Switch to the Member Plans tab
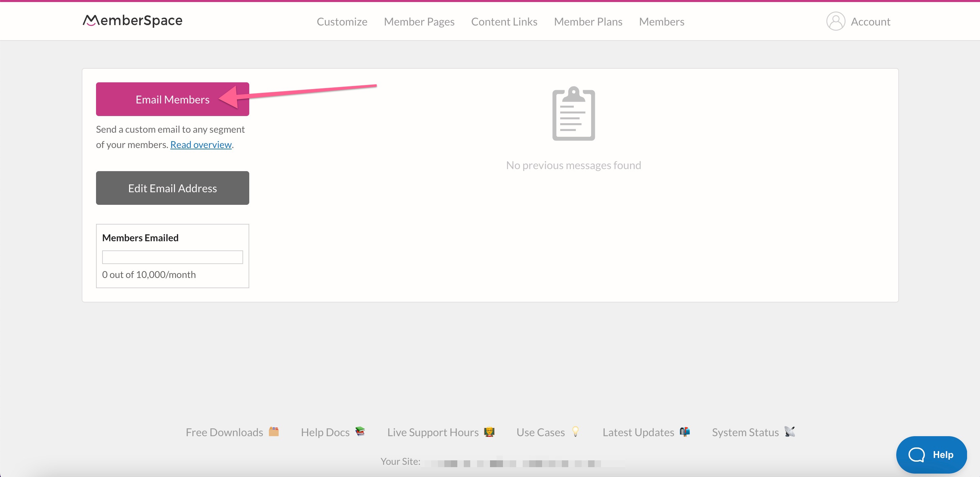 click(x=588, y=21)
